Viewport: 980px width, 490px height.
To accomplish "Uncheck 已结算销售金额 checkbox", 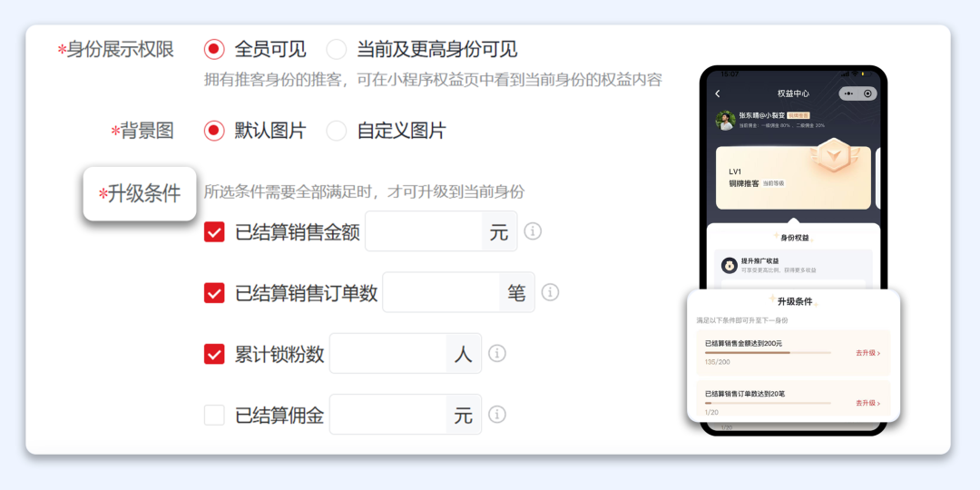I will pyautogui.click(x=214, y=232).
